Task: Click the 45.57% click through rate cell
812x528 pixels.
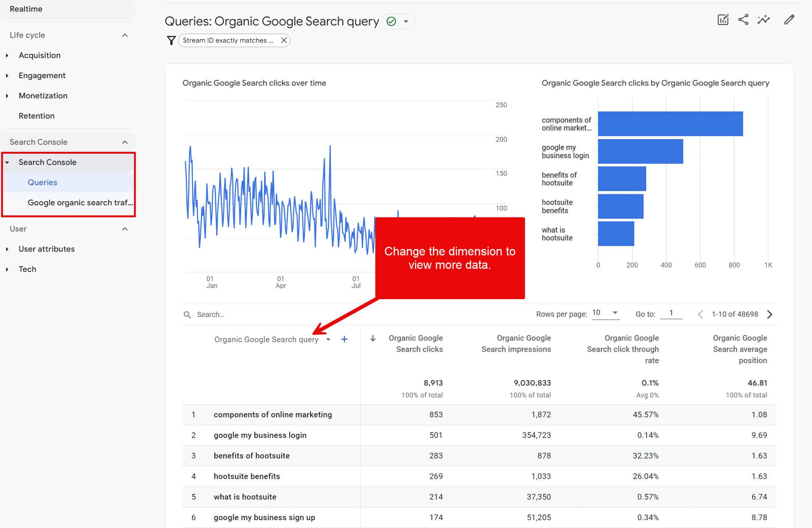Action: (645, 415)
